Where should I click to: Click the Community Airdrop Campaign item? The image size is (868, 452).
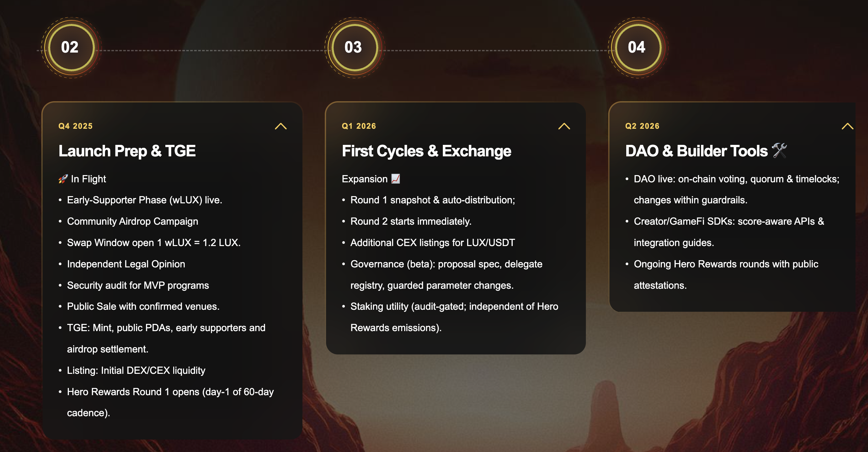[133, 221]
